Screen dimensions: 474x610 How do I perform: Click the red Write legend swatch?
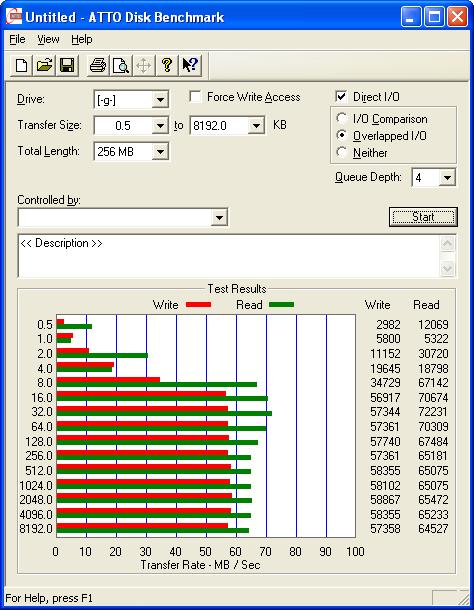coord(198,305)
